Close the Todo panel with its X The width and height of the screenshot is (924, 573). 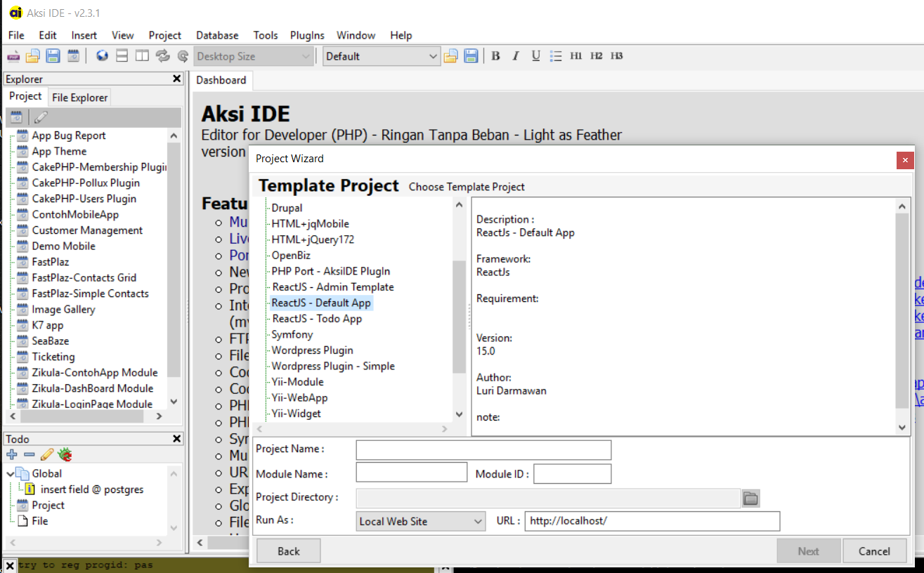click(177, 438)
